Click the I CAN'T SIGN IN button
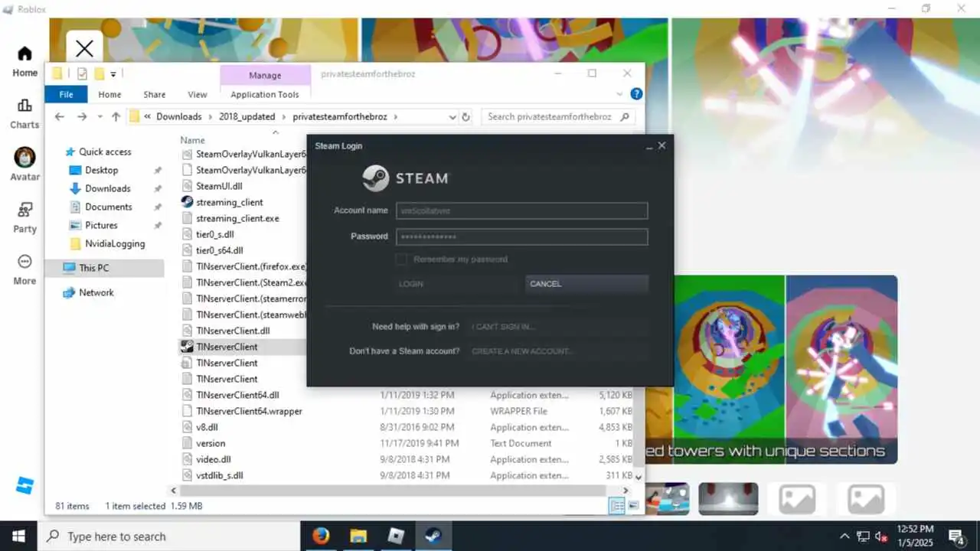 coord(559,327)
